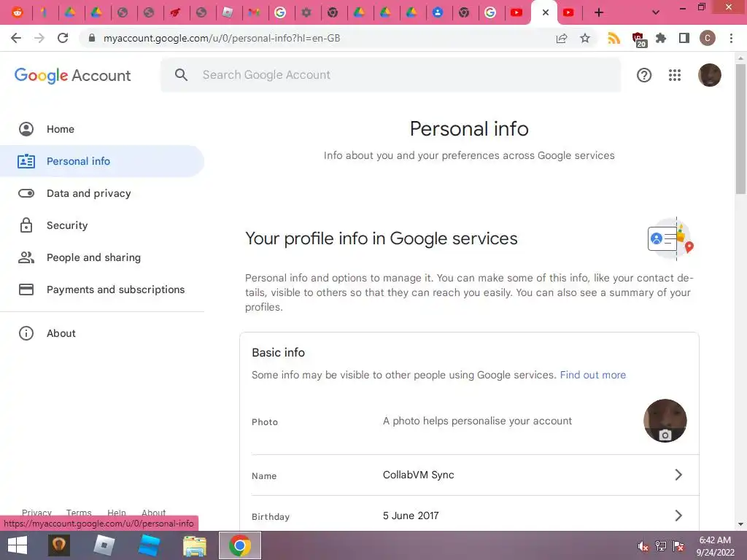Open the Birthday row 5 June 2017
The height and width of the screenshot is (560, 747).
tap(469, 516)
